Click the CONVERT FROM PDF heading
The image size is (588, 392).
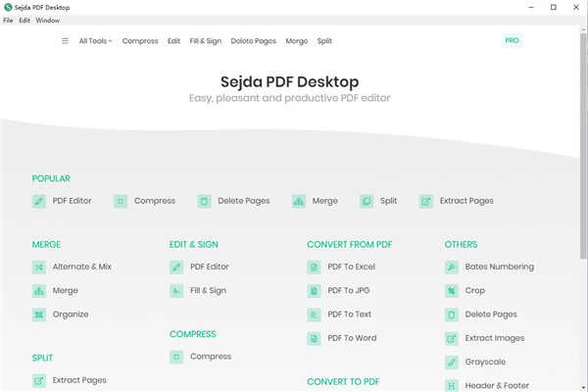pos(350,245)
